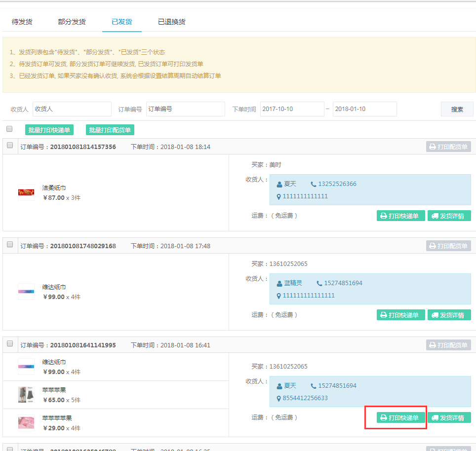The image size is (476, 451).
Task: Click the 搜索 button
Action: [457, 109]
